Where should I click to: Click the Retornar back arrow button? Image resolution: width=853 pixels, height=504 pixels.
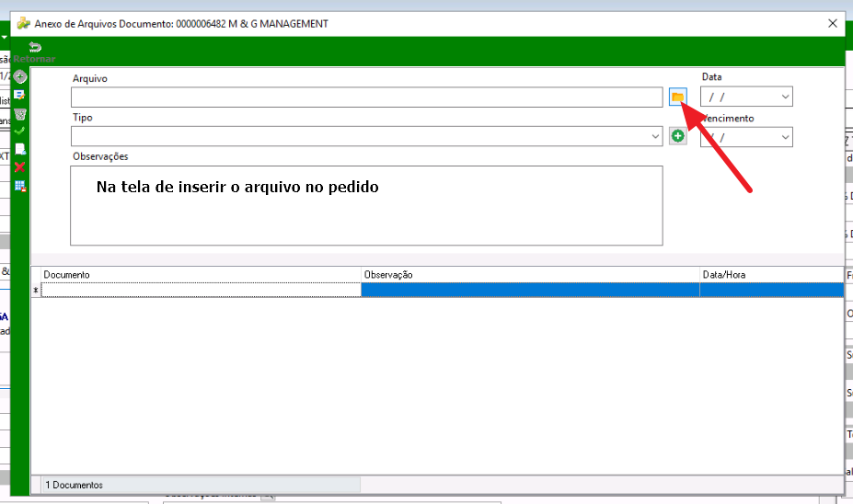[x=34, y=52]
